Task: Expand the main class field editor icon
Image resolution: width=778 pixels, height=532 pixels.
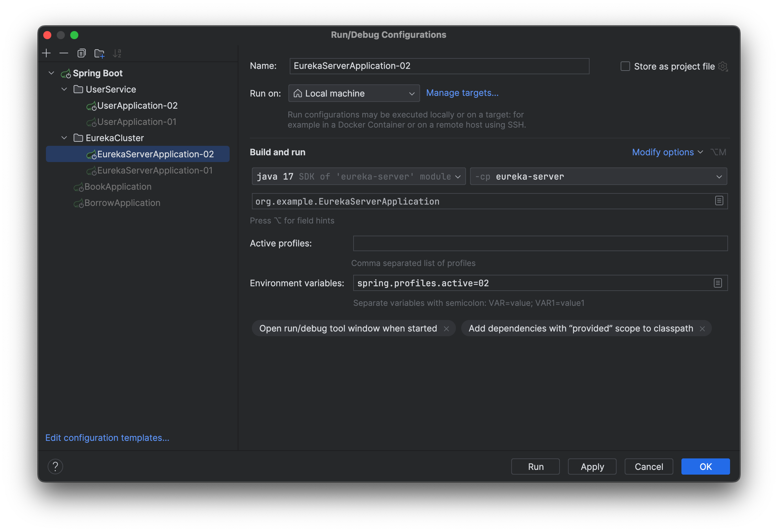Action: [x=719, y=201]
